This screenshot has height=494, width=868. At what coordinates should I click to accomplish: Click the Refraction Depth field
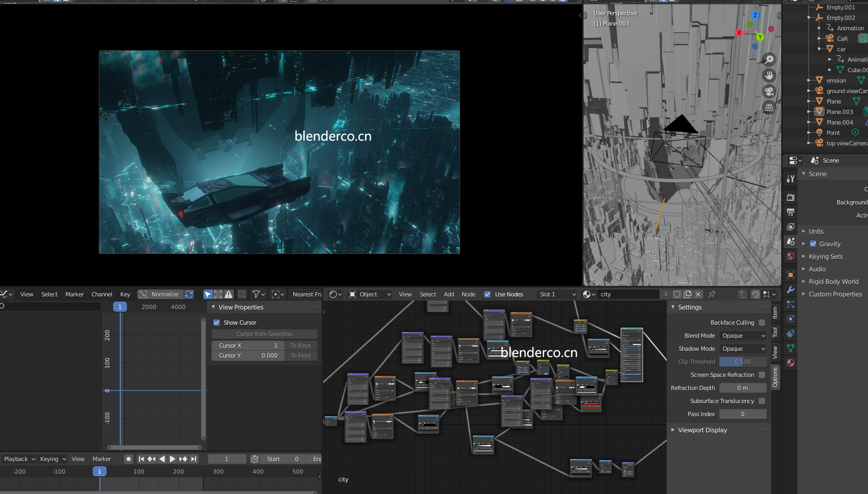[x=743, y=388]
